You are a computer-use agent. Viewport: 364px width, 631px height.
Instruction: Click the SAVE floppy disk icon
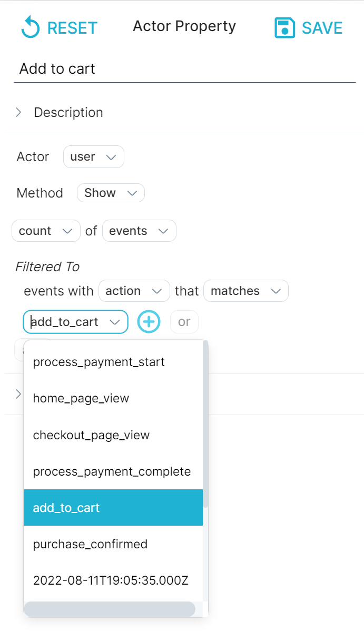[x=284, y=28]
